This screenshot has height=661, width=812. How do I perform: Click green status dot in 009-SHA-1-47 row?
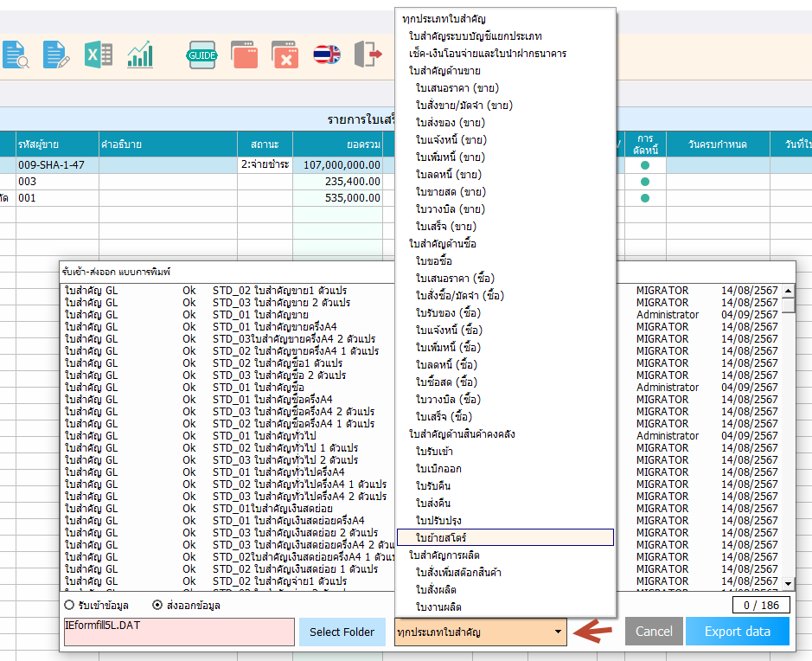pyautogui.click(x=645, y=164)
